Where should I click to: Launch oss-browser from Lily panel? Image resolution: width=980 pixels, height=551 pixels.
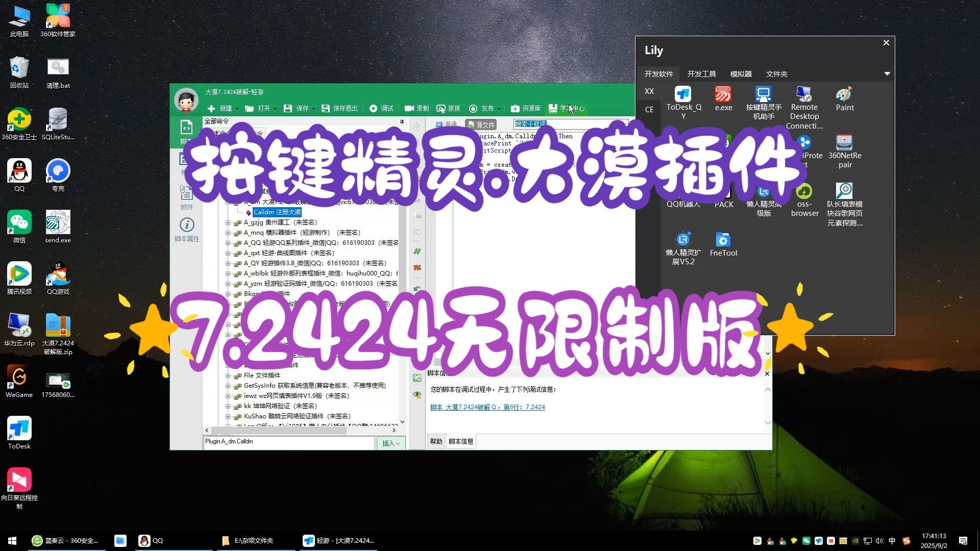coord(804,200)
